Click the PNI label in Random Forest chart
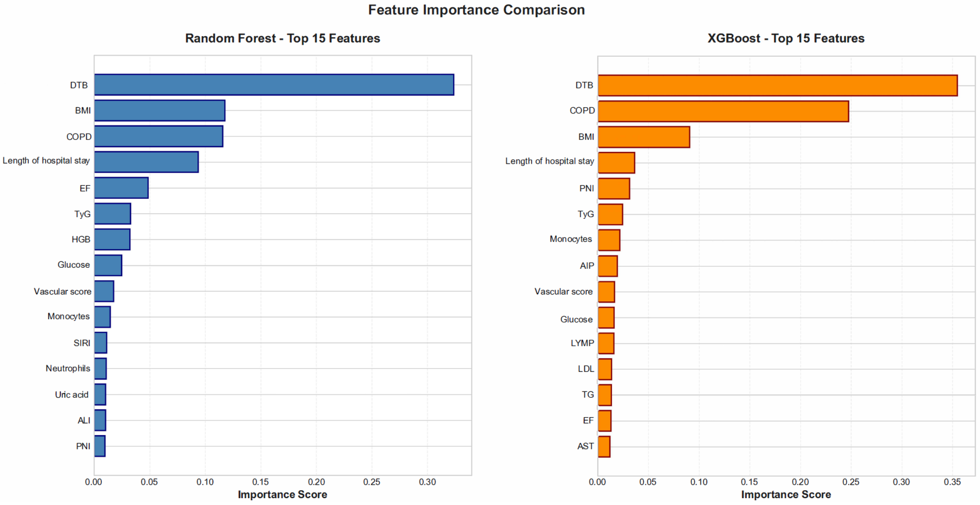980x505 pixels. click(x=83, y=446)
